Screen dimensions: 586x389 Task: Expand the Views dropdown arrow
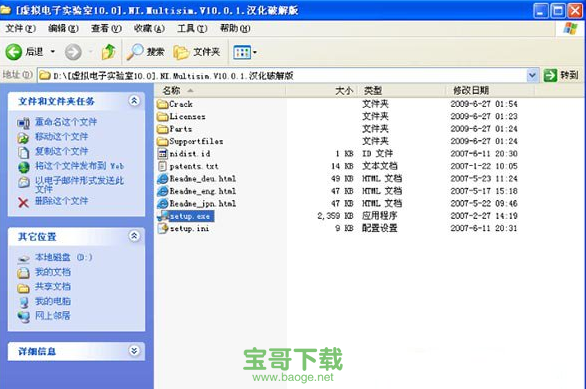255,52
